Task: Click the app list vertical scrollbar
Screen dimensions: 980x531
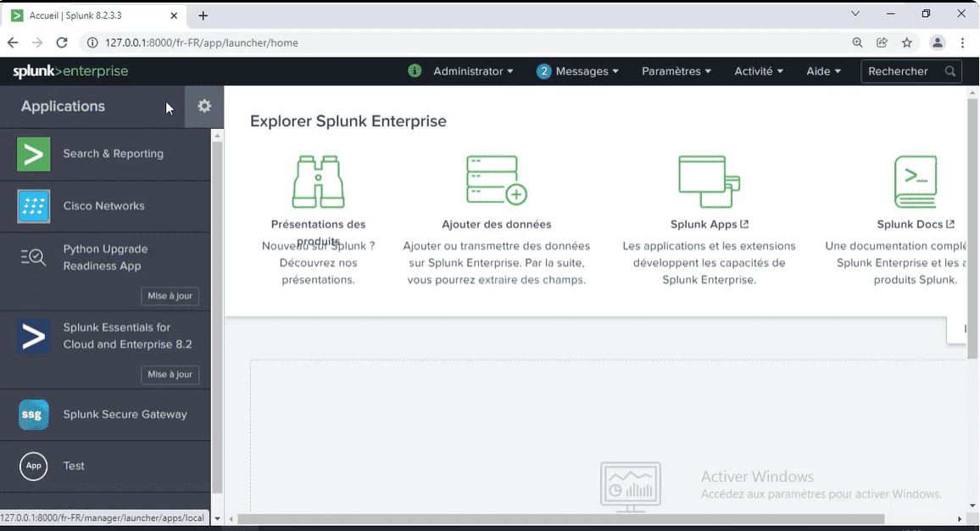Action: [x=217, y=318]
